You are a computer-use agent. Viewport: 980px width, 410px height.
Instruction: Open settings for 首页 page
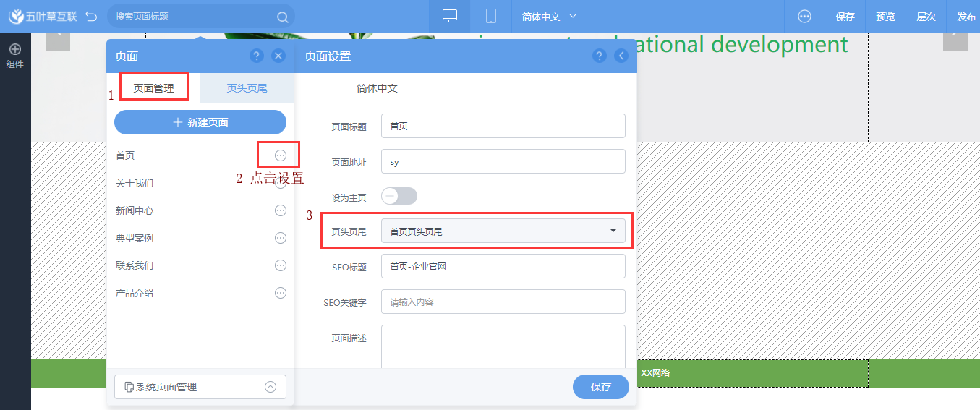(281, 155)
